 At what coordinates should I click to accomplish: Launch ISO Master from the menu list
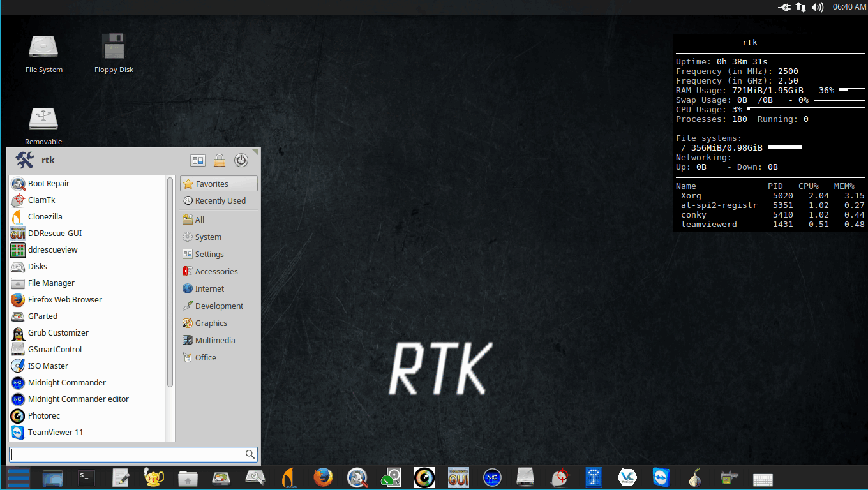[87, 366]
